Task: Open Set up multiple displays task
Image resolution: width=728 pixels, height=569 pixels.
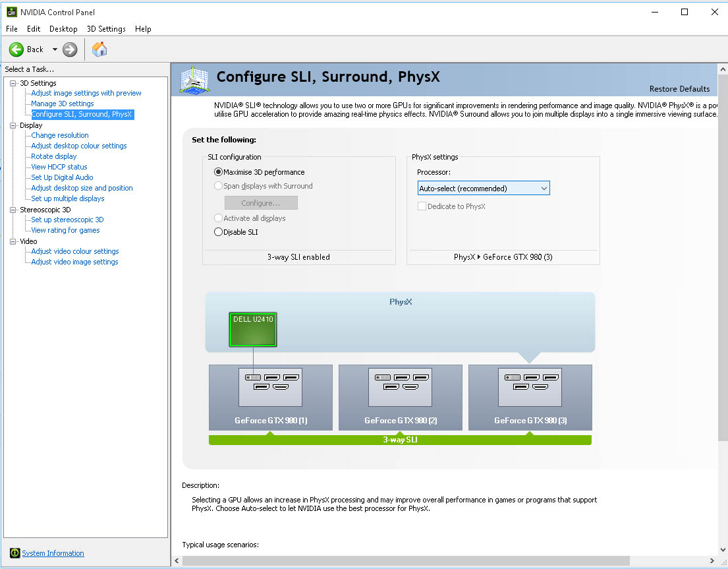Action: click(68, 198)
